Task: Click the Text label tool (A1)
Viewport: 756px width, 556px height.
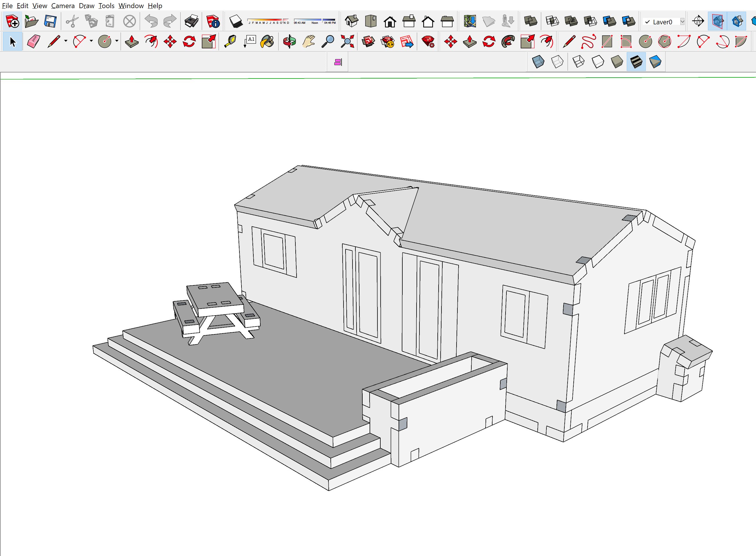Action: (250, 41)
